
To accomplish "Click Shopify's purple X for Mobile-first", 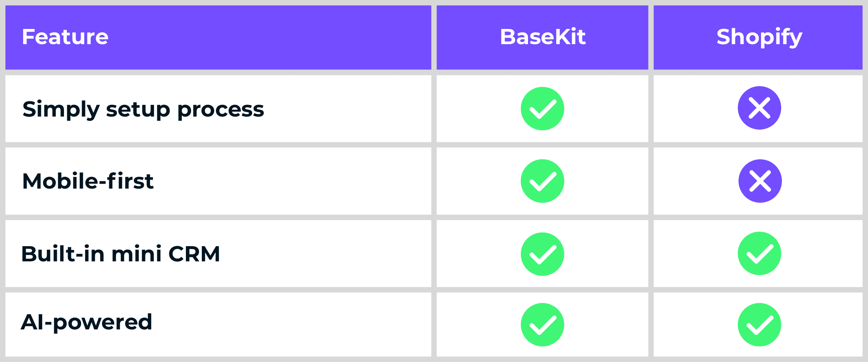I will click(x=760, y=181).
